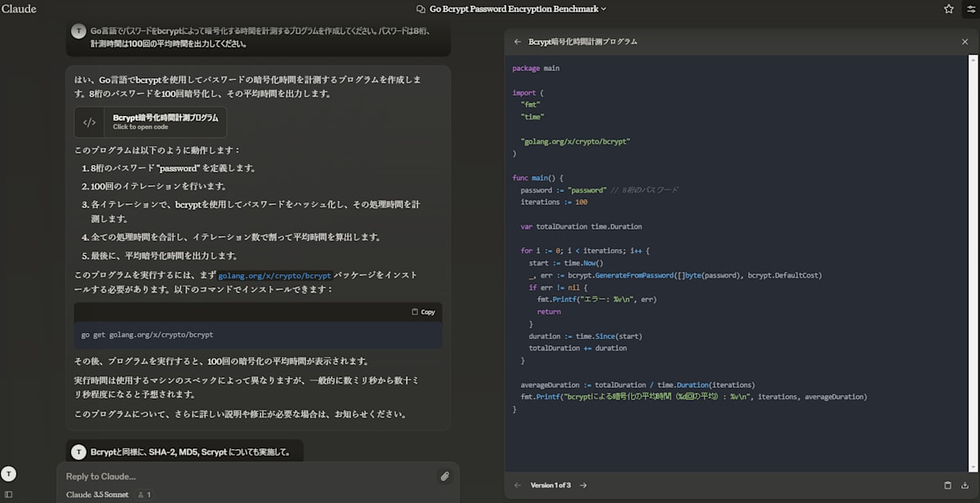Attach a file with the paperclip icon
980x503 pixels.
444,476
